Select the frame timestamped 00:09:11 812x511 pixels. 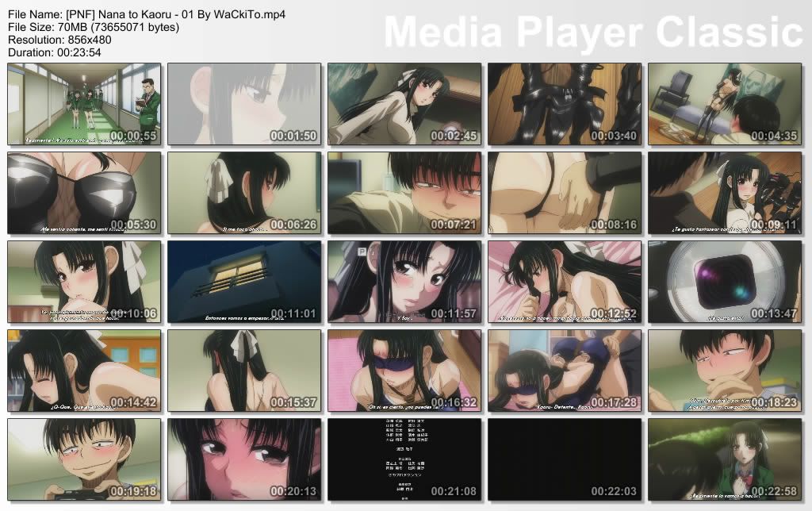click(725, 193)
